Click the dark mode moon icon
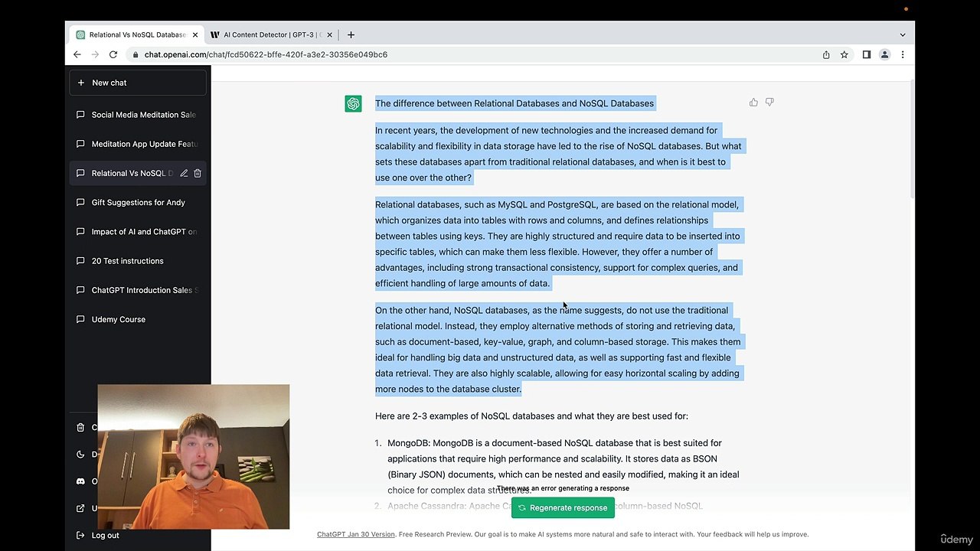This screenshot has width=980, height=551. click(x=80, y=454)
